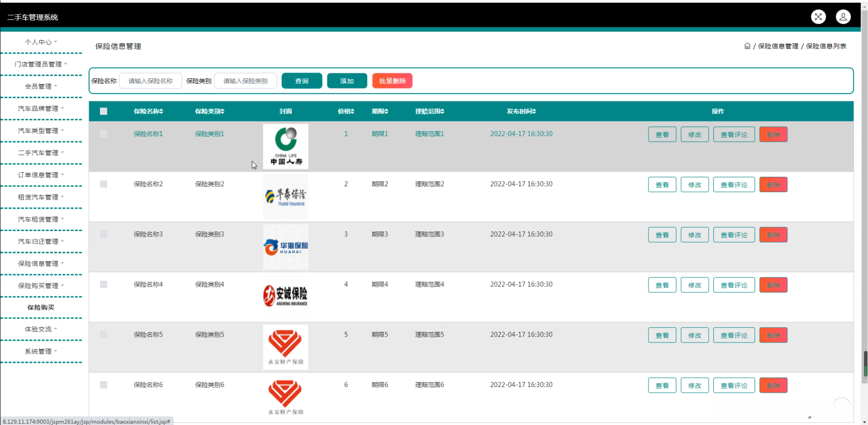Delete the 保险名称4 row
868x425 pixels.
(x=774, y=285)
